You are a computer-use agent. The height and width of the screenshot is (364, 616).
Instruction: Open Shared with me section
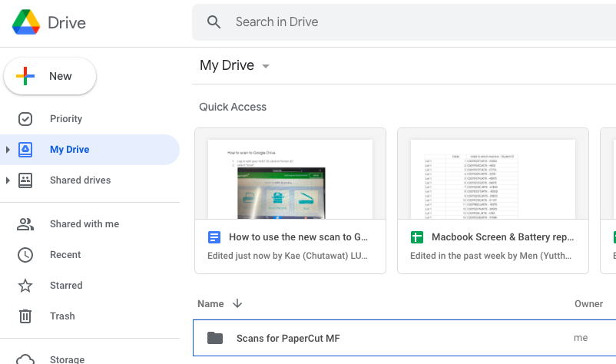[x=84, y=224]
